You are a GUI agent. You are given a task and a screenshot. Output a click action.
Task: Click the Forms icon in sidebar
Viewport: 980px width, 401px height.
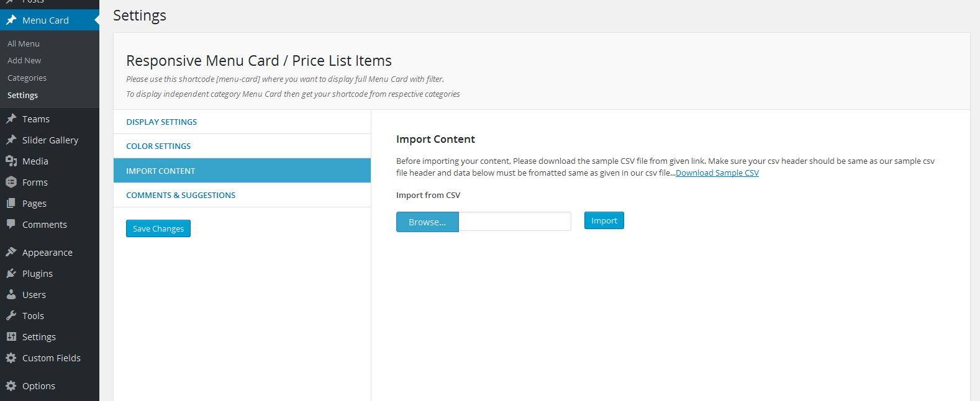tap(11, 182)
